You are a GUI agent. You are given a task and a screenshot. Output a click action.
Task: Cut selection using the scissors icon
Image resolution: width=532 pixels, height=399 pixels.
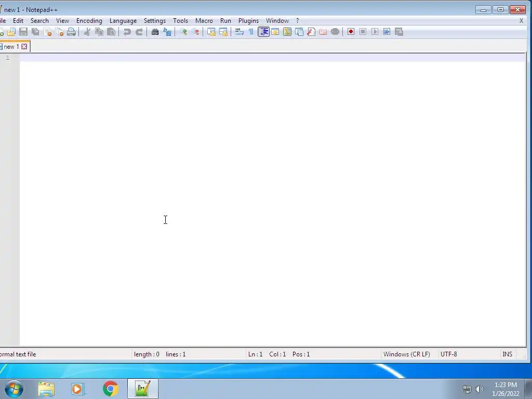tap(87, 32)
